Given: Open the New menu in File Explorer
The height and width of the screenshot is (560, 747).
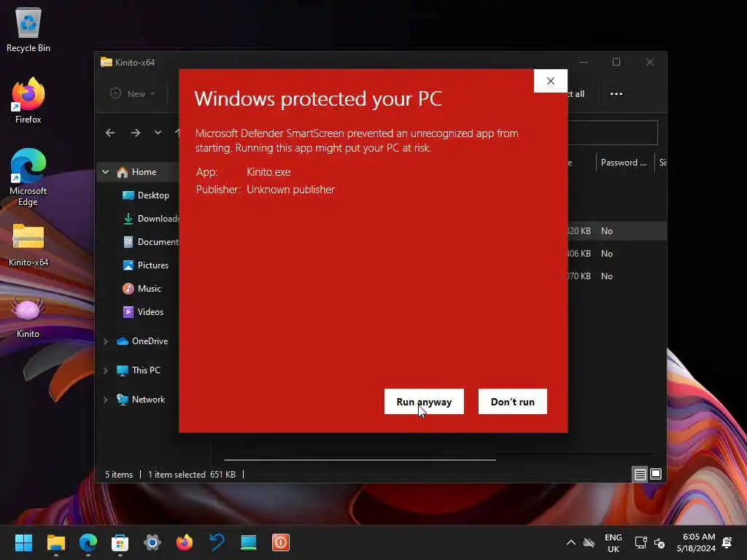Looking at the screenshot, I should pos(133,94).
